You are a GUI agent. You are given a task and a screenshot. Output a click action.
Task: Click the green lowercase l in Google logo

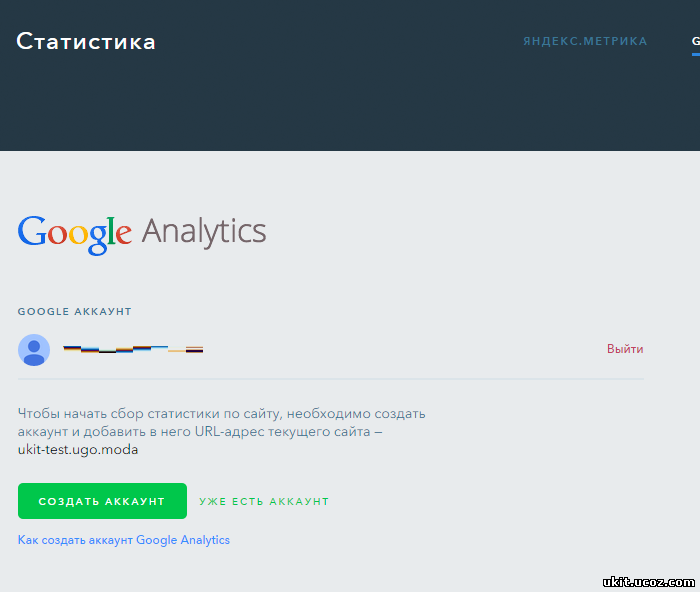click(x=111, y=231)
